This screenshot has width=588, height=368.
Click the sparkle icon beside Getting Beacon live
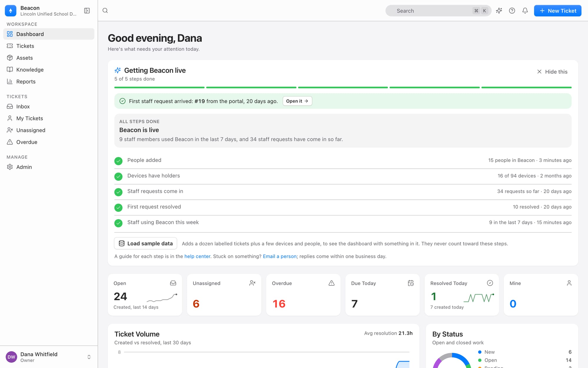(x=118, y=70)
